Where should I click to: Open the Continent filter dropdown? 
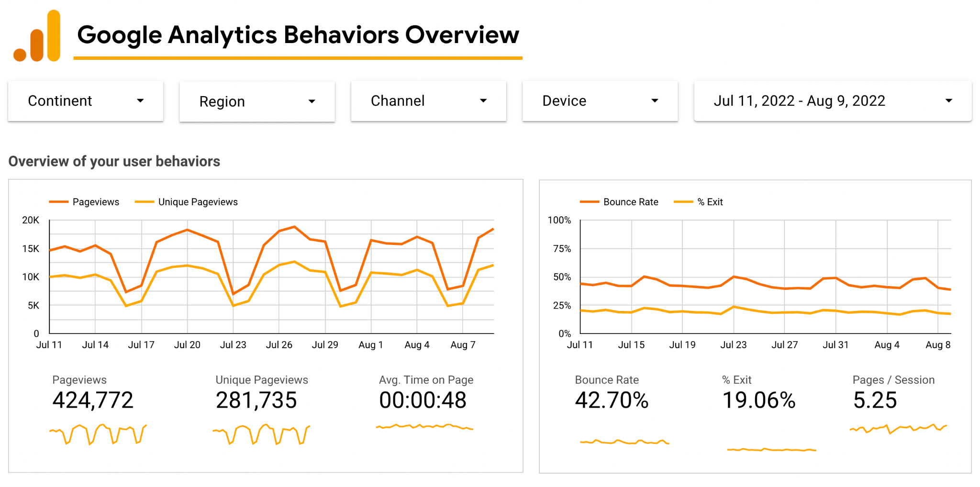(85, 101)
